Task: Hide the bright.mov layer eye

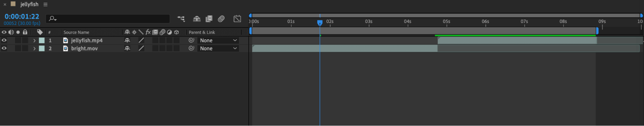Action: click(4, 48)
